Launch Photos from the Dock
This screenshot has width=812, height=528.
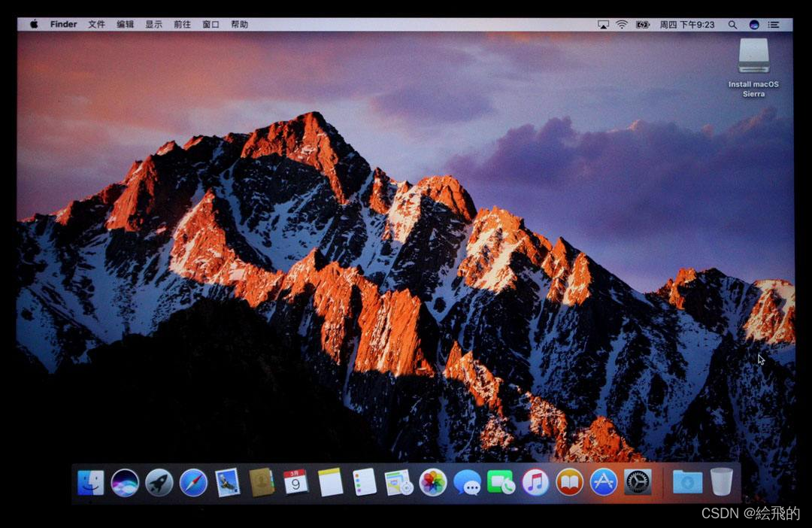(x=433, y=482)
